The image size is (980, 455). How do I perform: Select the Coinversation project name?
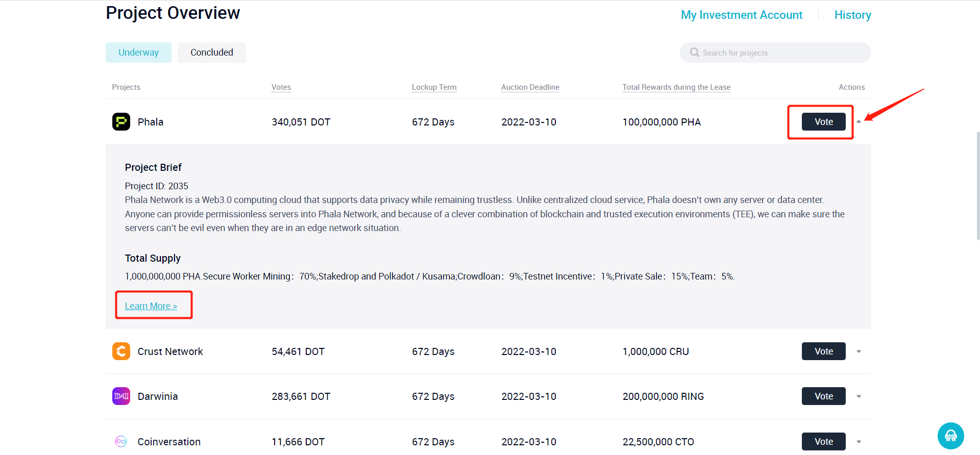169,442
